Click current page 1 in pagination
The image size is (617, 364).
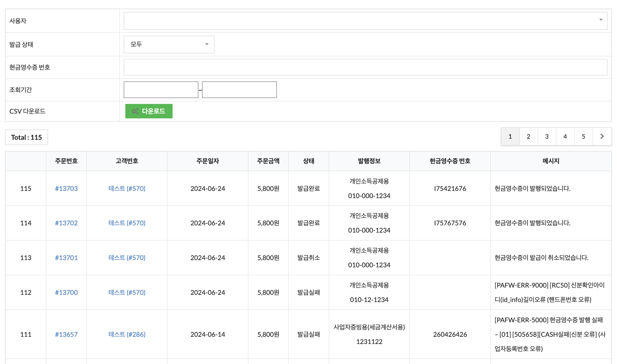[510, 136]
